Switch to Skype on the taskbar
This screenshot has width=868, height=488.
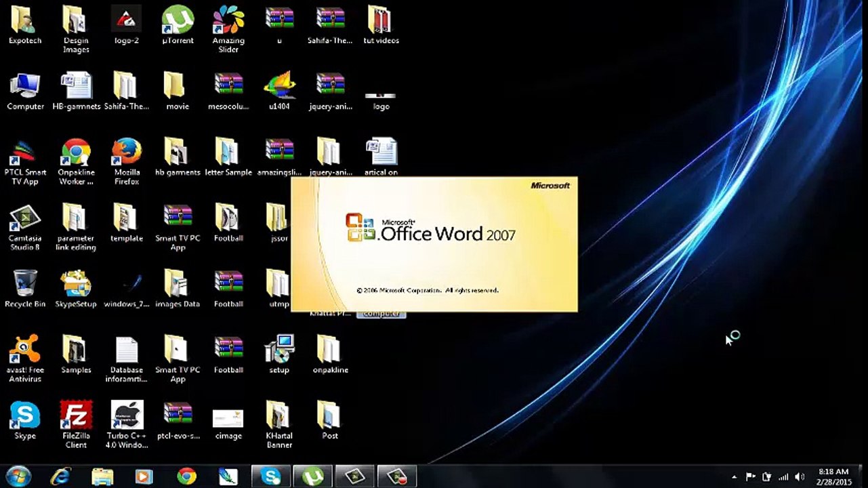271,476
